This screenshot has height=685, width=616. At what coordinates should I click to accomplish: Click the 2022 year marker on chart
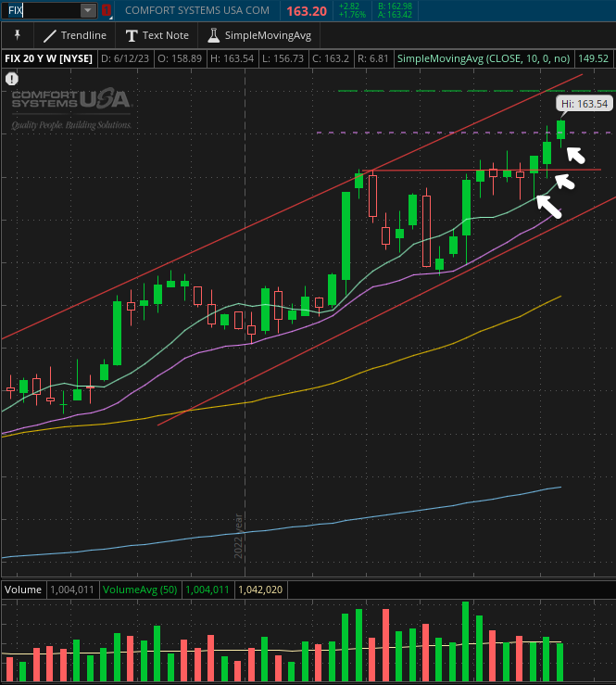[238, 536]
